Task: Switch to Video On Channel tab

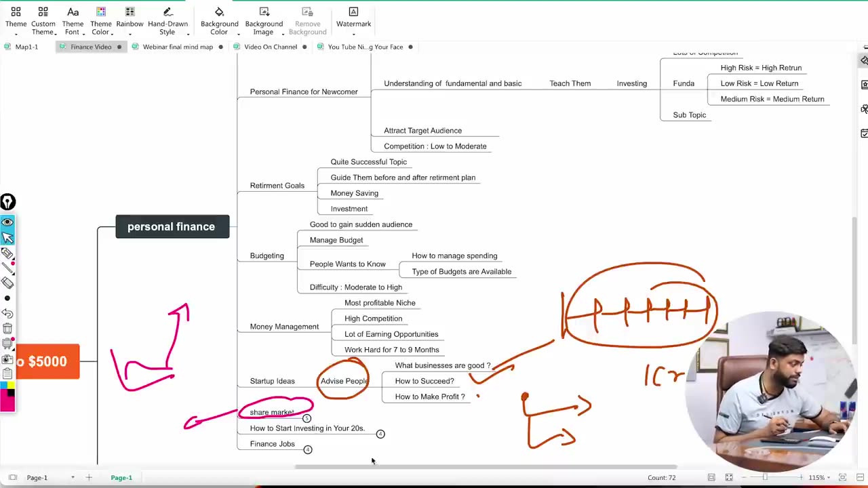Action: [x=270, y=47]
